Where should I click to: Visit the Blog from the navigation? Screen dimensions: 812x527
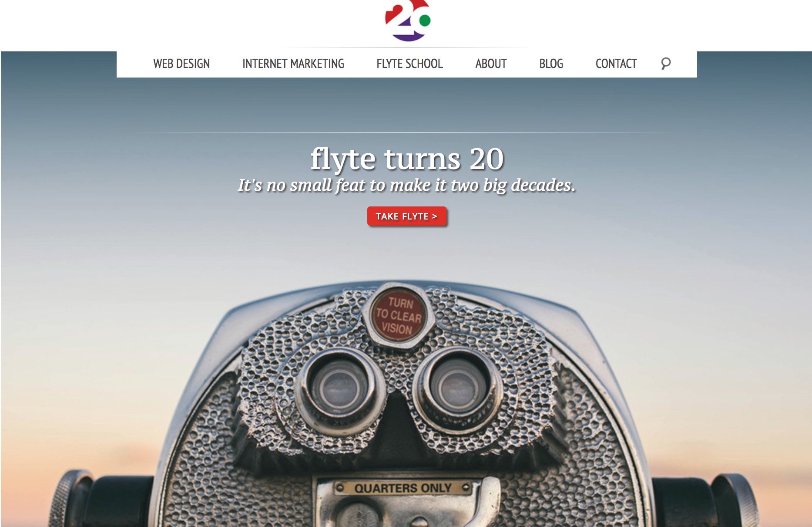pyautogui.click(x=551, y=64)
